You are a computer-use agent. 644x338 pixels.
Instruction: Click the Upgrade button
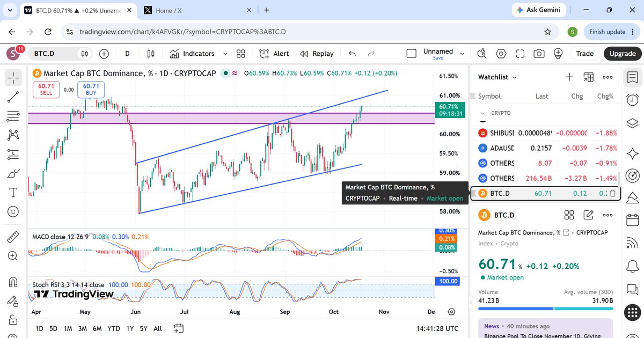pyautogui.click(x=623, y=54)
